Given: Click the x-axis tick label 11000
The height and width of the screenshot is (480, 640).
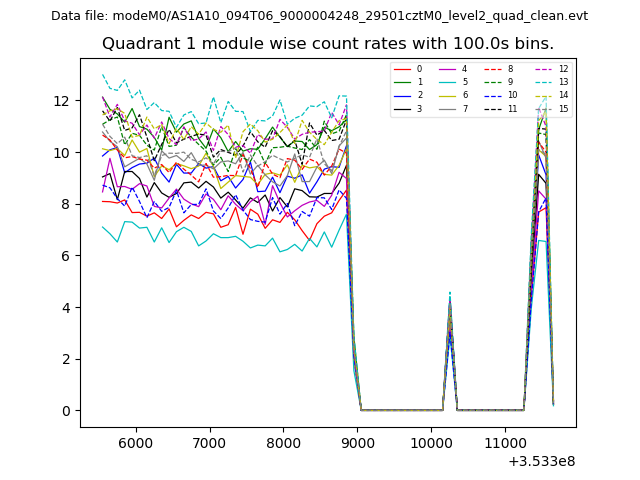Looking at the screenshot, I should [x=505, y=442].
